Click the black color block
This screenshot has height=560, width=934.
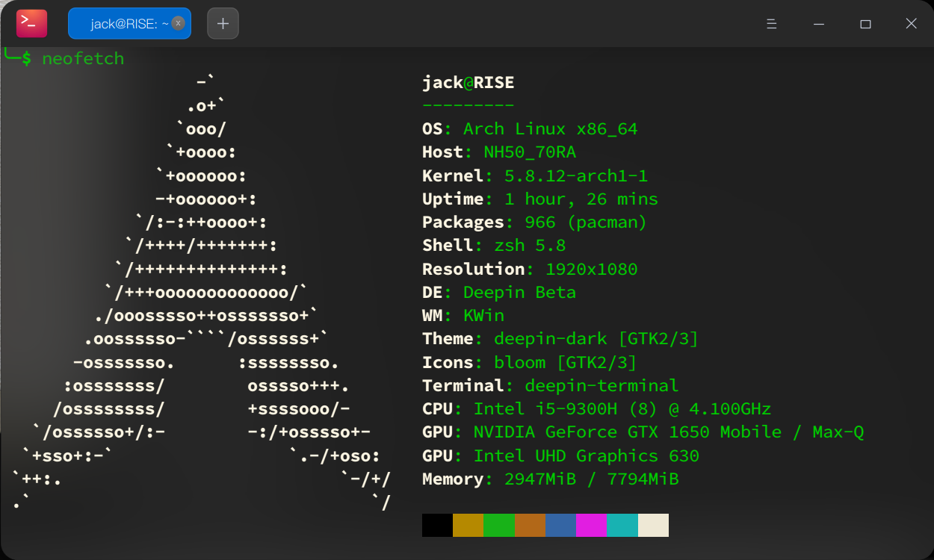[437, 525]
